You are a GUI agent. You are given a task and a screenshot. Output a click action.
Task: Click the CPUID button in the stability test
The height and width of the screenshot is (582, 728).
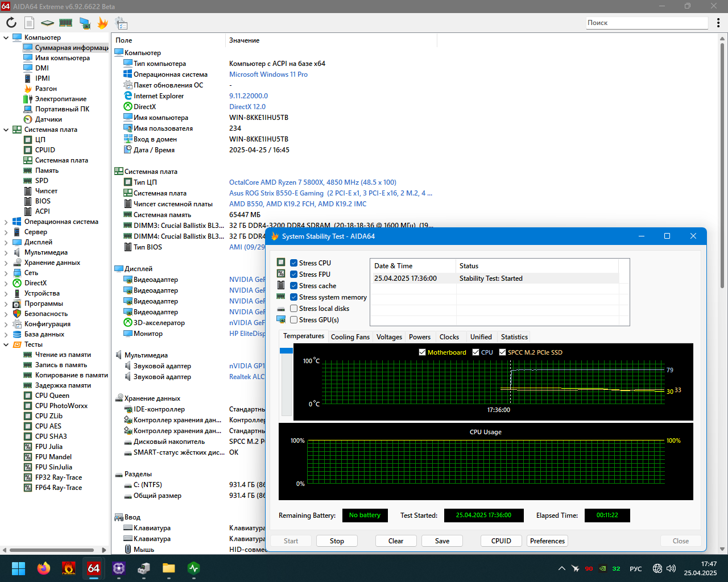(x=501, y=541)
